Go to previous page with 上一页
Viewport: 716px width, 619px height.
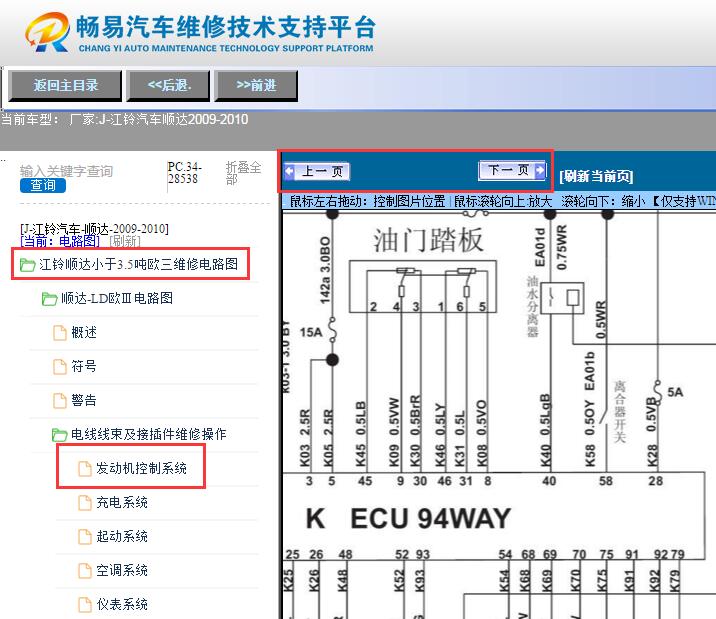pyautogui.click(x=317, y=172)
